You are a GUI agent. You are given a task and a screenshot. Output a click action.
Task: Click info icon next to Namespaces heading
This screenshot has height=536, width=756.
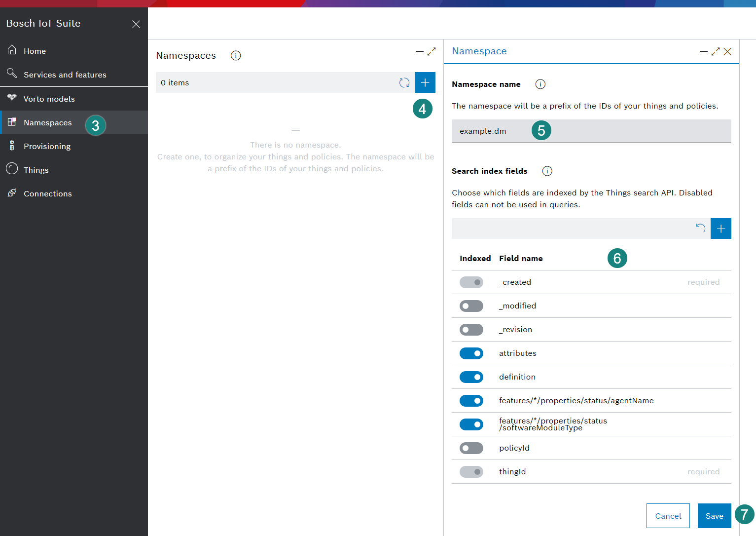pyautogui.click(x=236, y=56)
